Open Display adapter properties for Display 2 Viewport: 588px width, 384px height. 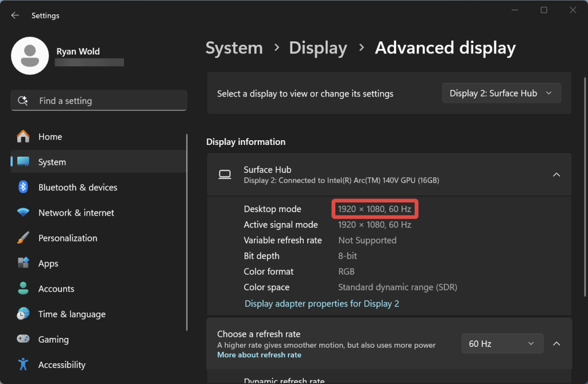click(x=322, y=304)
